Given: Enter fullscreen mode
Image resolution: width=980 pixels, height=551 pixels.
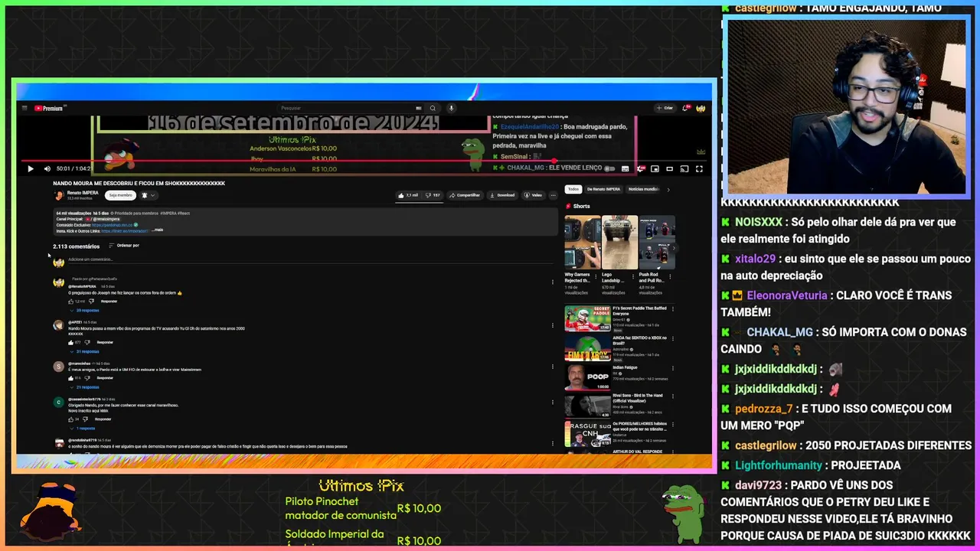Looking at the screenshot, I should click(699, 168).
